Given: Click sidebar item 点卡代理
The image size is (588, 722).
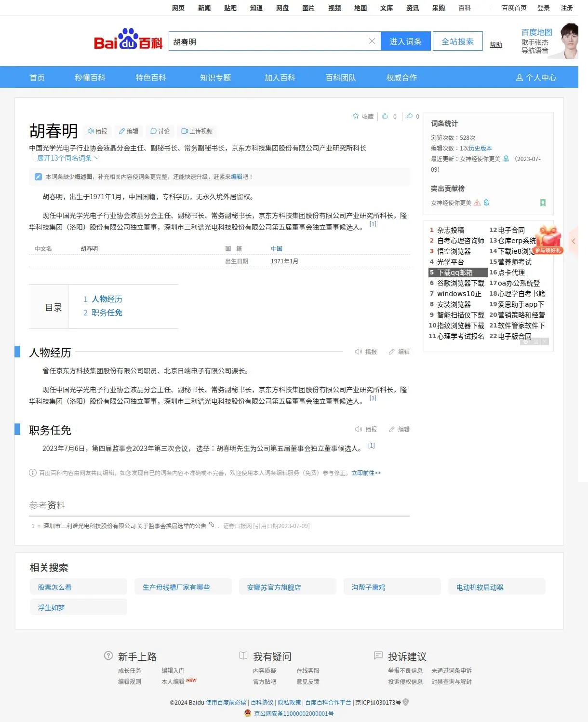Looking at the screenshot, I should coord(511,272).
